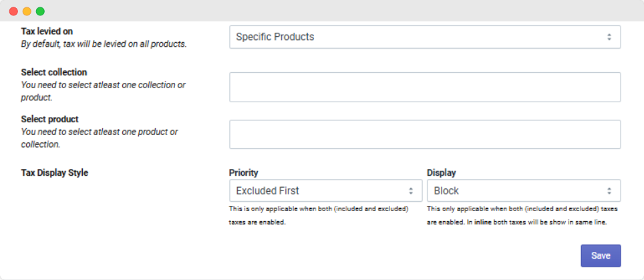Click the Tax levied on label
Screen dimensions: 644x280
click(47, 31)
